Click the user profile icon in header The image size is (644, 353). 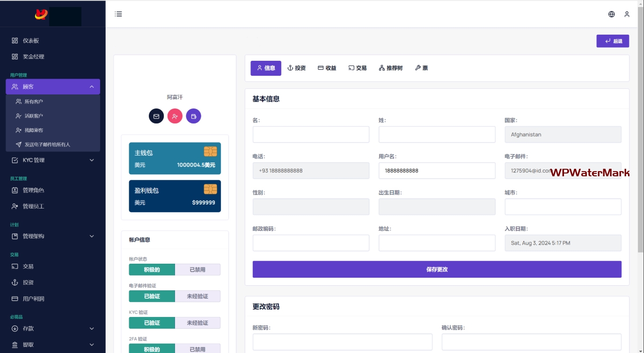(627, 14)
